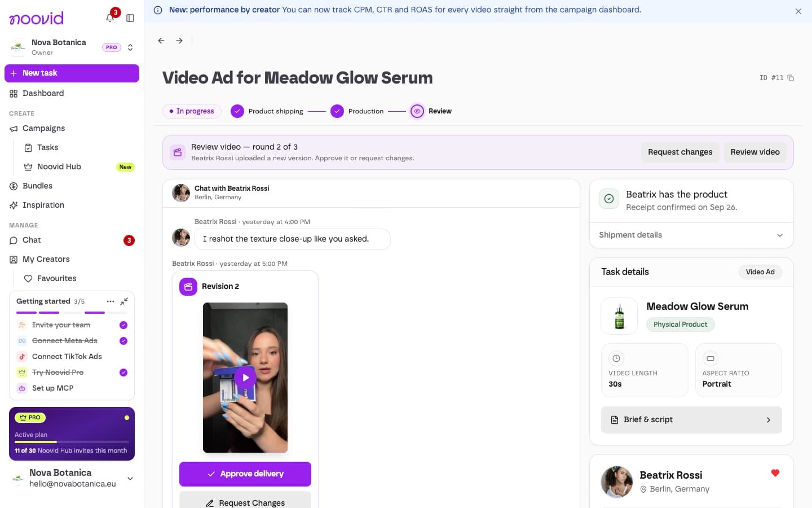Expand the account menu at bottom
The width and height of the screenshot is (812, 508).
130,479
